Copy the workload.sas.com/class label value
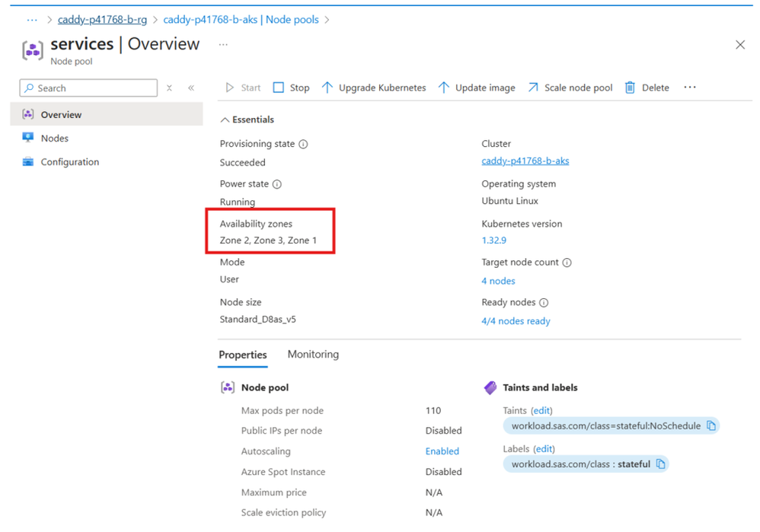The height and width of the screenshot is (532, 760). (661, 464)
